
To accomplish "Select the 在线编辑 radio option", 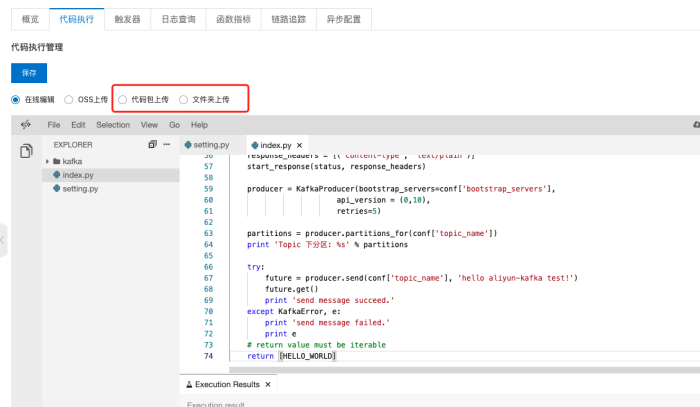I will [x=15, y=99].
